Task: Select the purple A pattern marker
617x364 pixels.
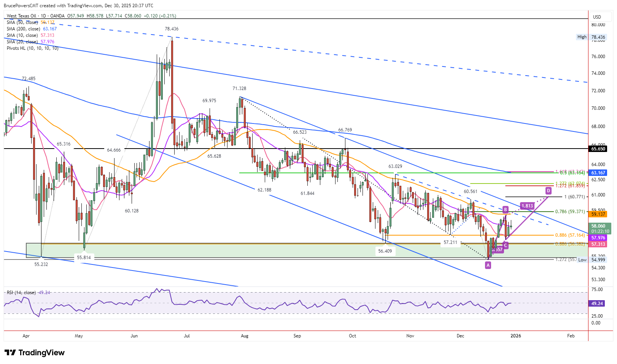Action: pyautogui.click(x=488, y=266)
